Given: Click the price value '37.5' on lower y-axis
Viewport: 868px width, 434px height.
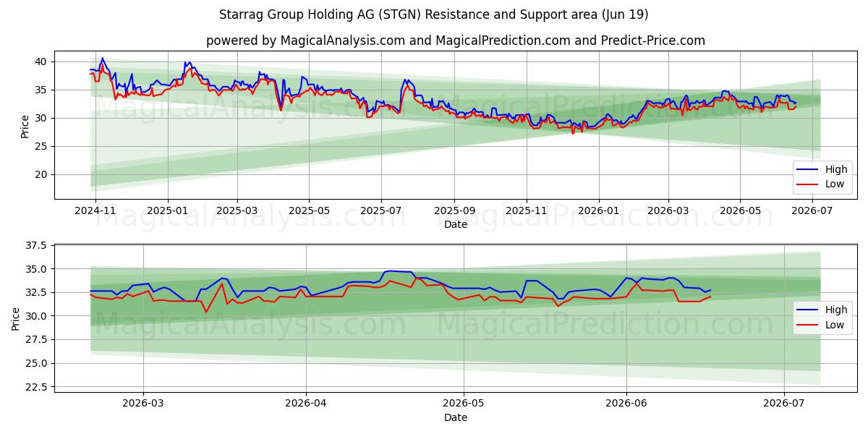Looking at the screenshot, I should coord(36,246).
